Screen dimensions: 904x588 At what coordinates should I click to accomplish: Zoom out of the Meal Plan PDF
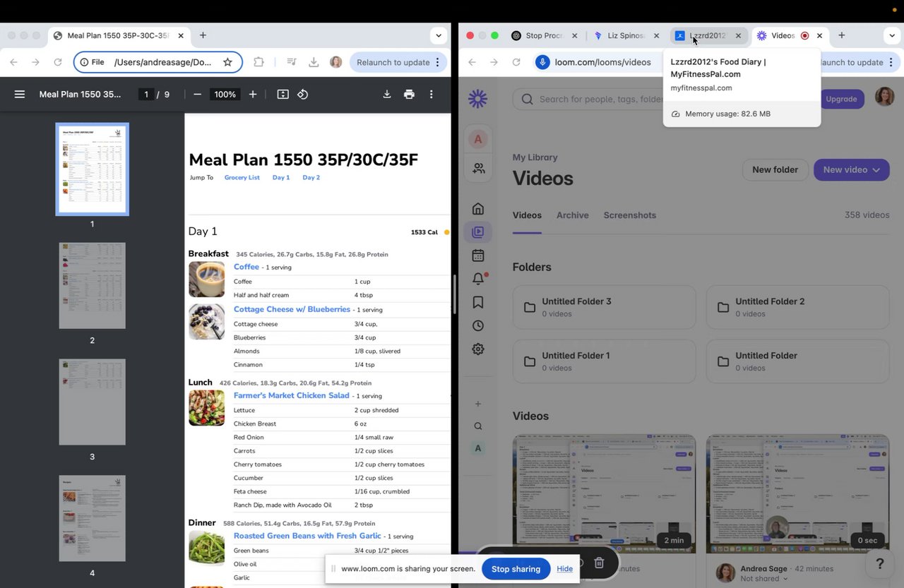click(x=197, y=94)
